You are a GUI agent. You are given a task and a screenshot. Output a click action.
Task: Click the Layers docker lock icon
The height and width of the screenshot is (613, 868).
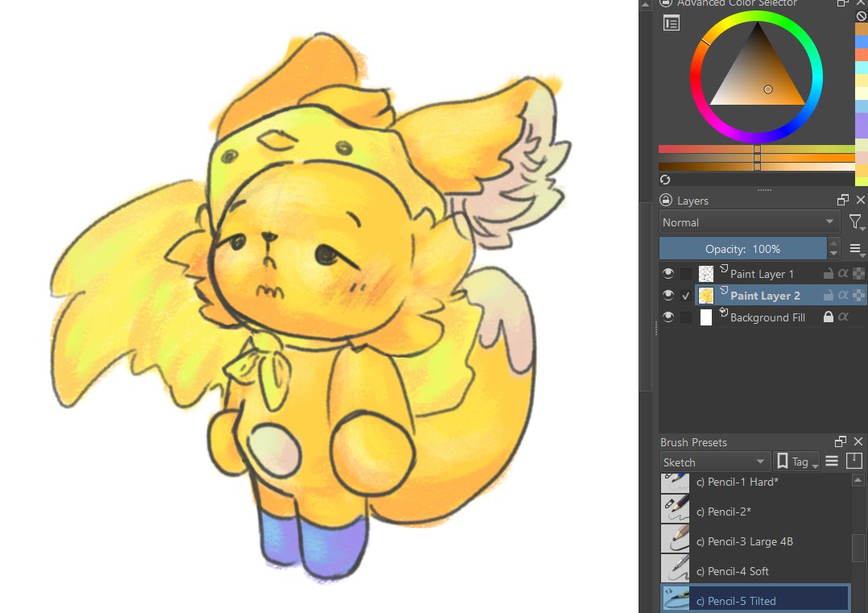click(x=666, y=200)
